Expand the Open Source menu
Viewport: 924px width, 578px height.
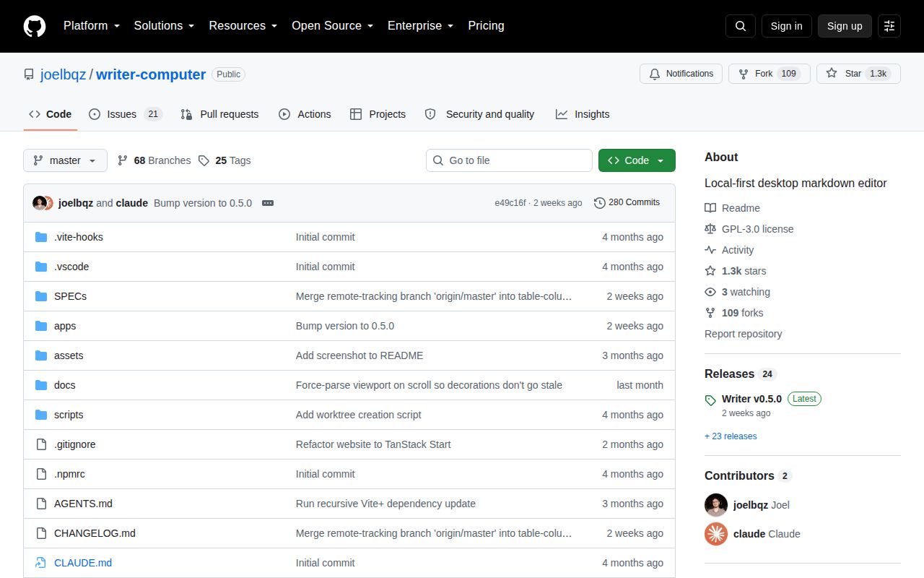333,26
